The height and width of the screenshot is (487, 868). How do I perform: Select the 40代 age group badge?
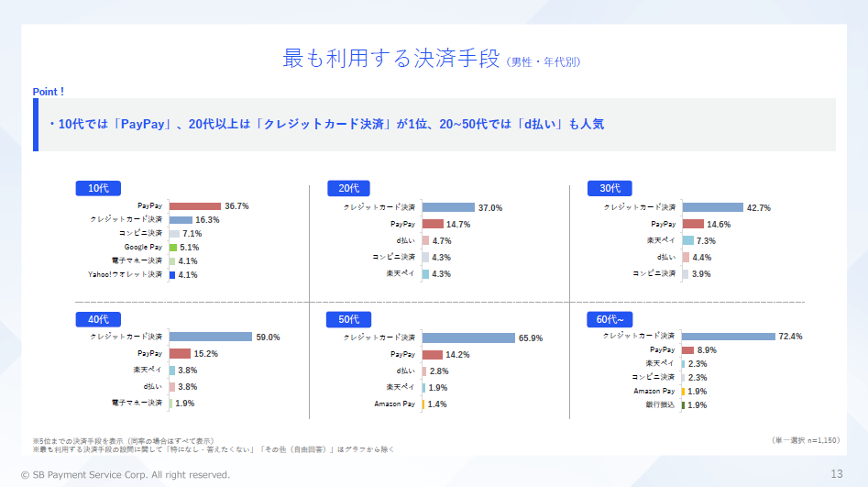tap(98, 319)
